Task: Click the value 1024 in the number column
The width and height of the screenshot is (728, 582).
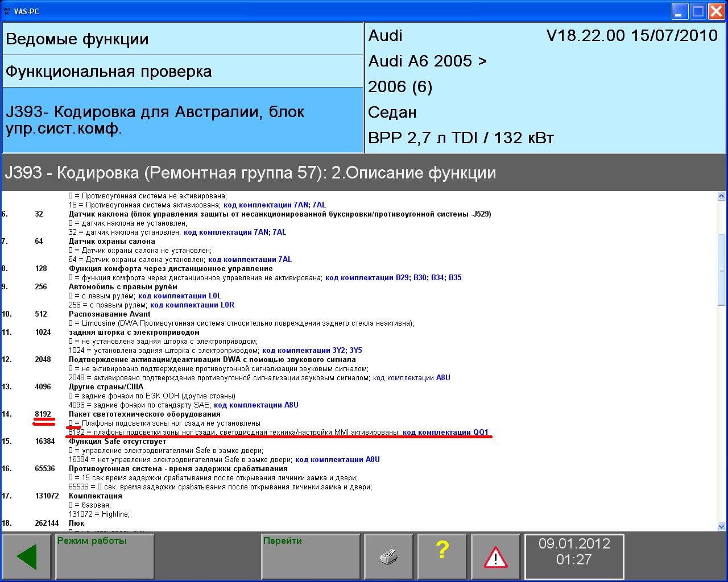Action: (43, 332)
